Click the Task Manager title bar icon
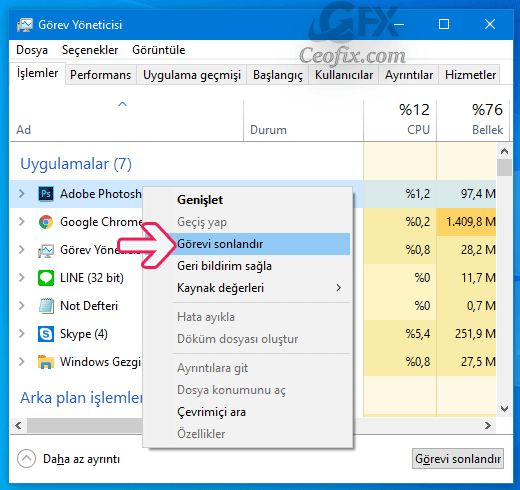Screen dimensions: 520x490 [x=25, y=25]
